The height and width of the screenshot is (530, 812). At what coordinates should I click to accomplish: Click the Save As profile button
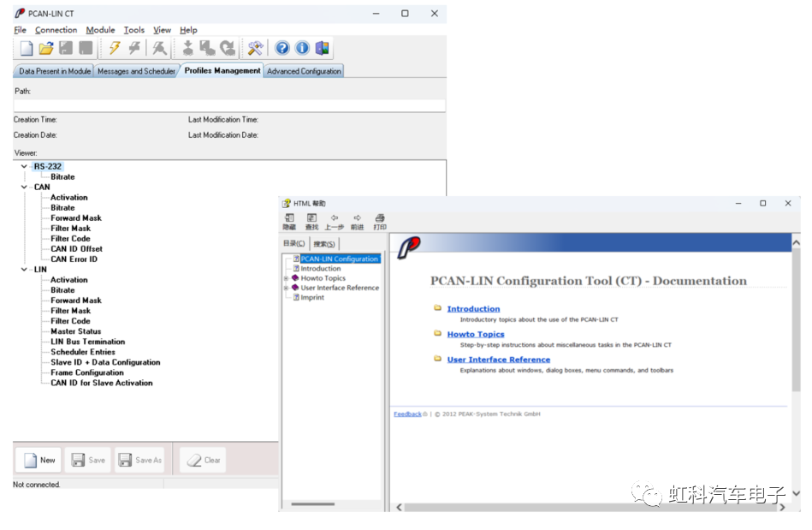click(x=139, y=460)
